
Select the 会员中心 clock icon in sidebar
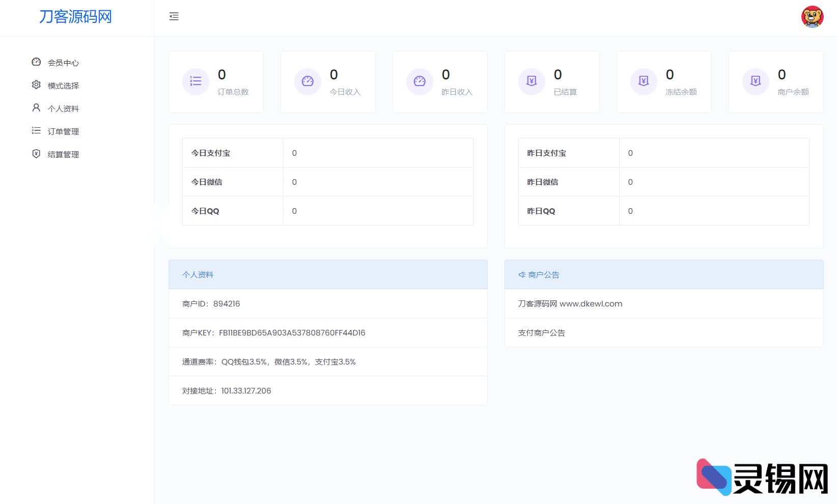pos(36,62)
